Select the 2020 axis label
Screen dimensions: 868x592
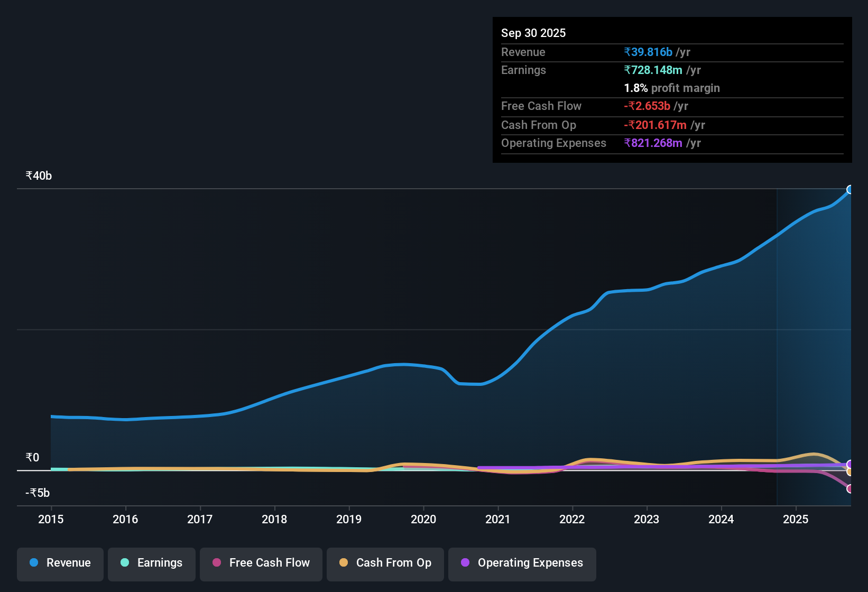(423, 520)
